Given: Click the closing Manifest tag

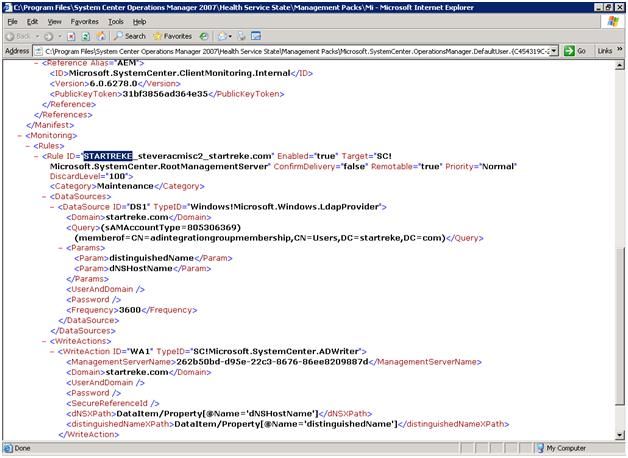Looking at the screenshot, I should 50,125.
